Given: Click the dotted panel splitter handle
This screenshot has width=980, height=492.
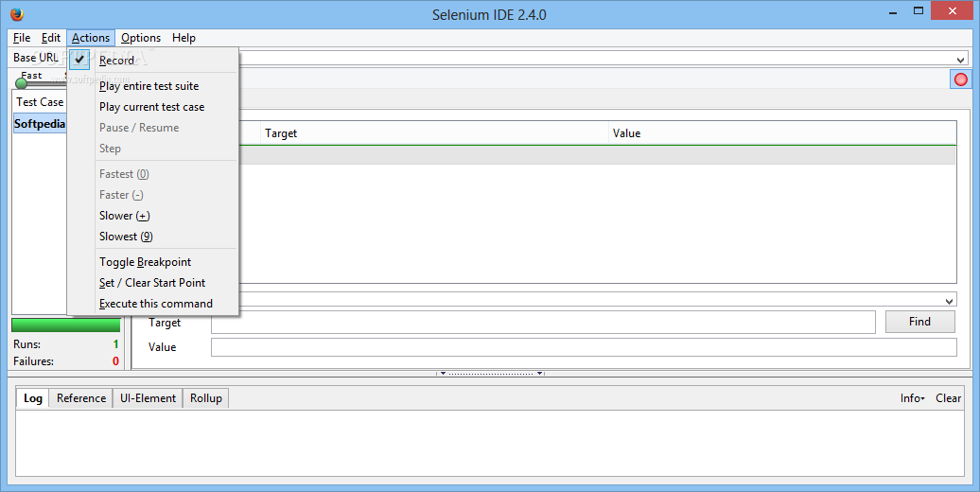Looking at the screenshot, I should (x=491, y=373).
